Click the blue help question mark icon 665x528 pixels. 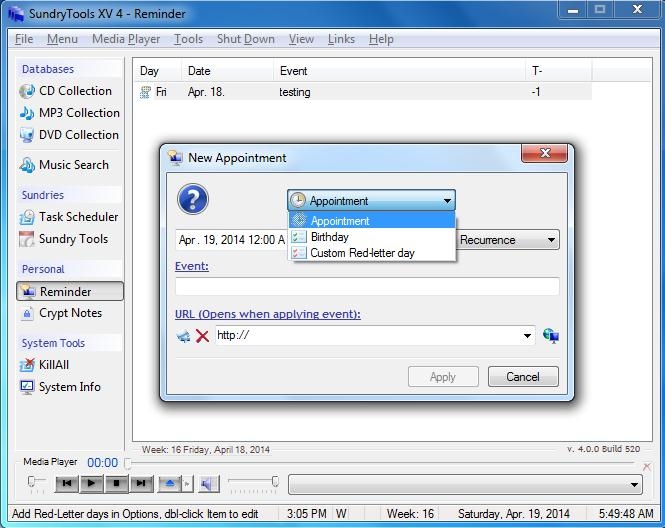(x=193, y=199)
